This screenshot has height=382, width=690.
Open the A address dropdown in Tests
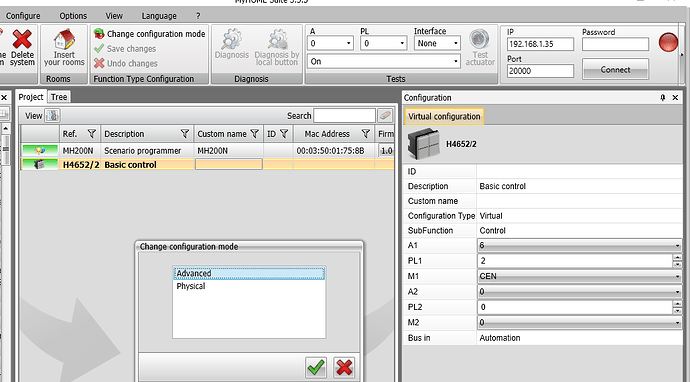349,44
